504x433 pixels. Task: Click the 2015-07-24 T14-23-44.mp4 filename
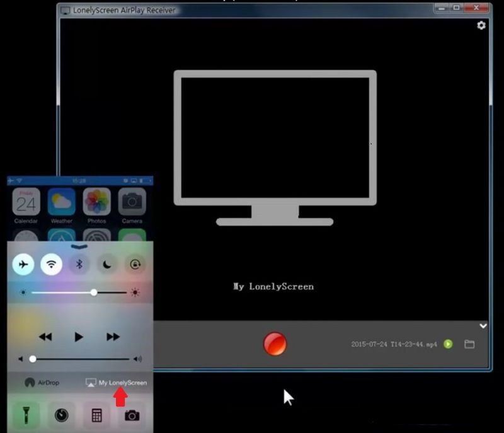click(x=394, y=344)
